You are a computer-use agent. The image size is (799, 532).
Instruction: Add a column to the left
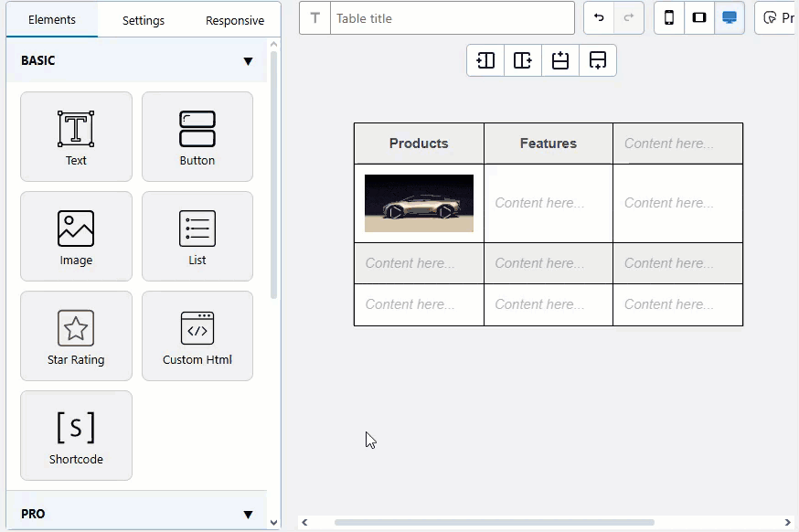(x=485, y=60)
